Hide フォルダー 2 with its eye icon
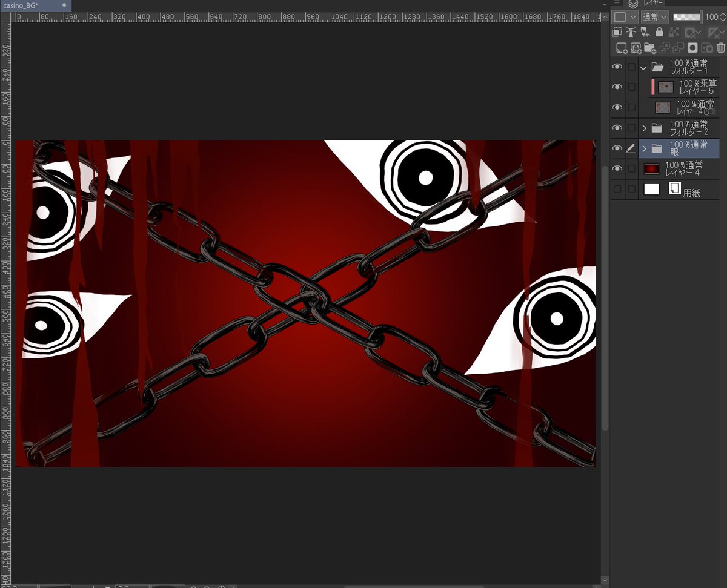Screen dimensions: 727x588 [617, 128]
